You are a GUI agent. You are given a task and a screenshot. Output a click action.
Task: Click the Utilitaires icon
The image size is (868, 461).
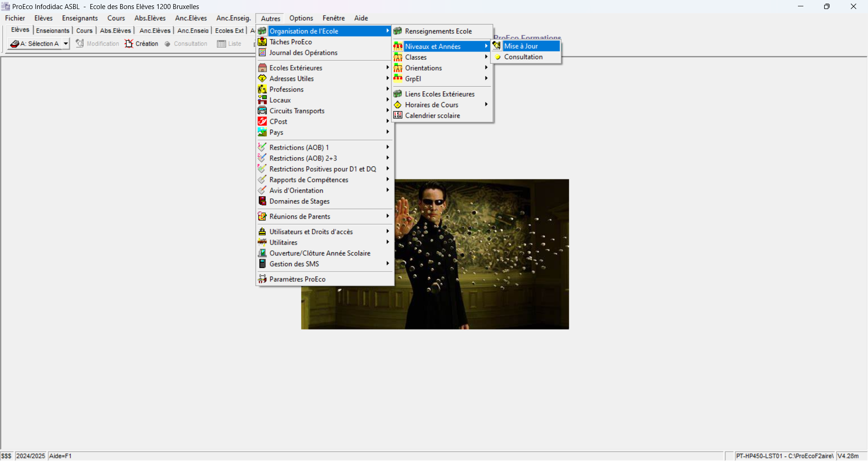tap(262, 242)
